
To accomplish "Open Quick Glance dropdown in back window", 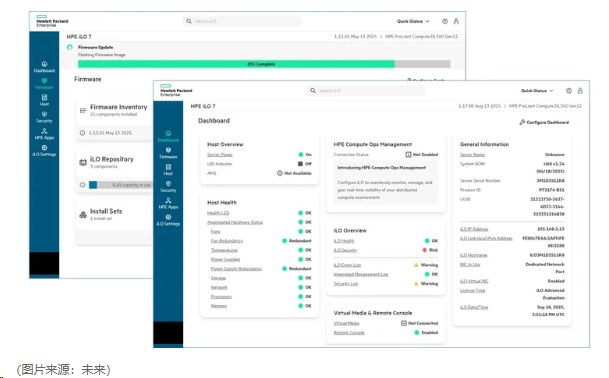I will coord(413,21).
